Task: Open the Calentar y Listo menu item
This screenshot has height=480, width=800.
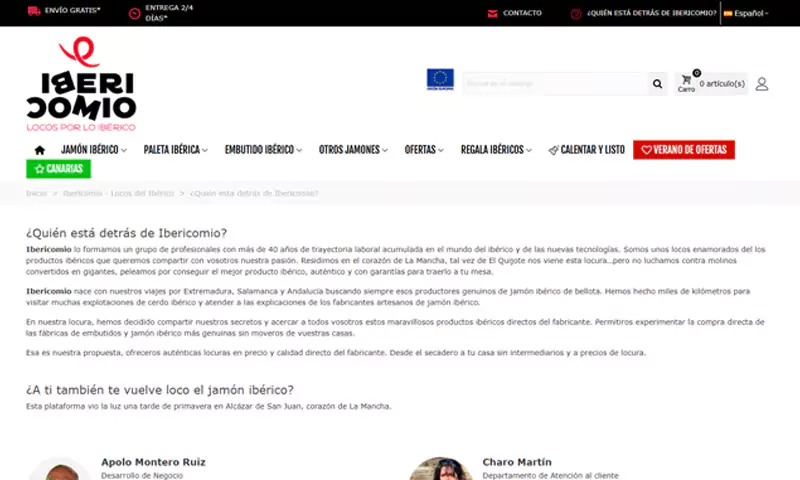Action: click(587, 150)
